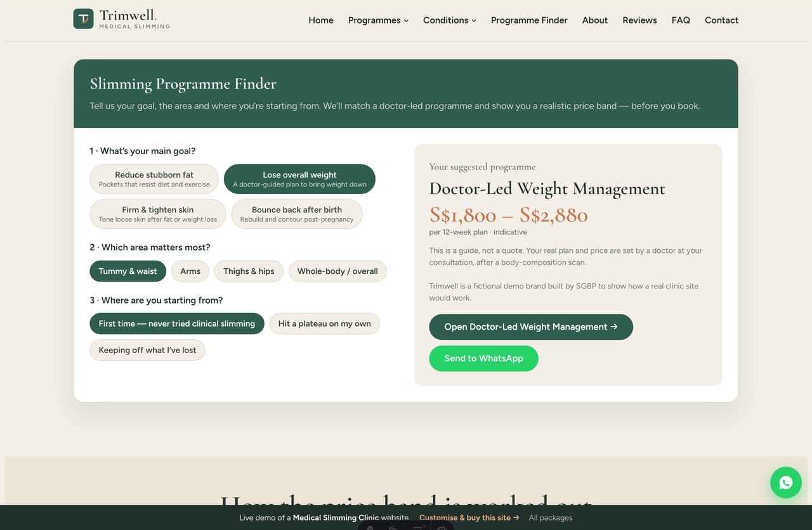Click Customise & buy this site link
This screenshot has width=812, height=530.
point(469,517)
